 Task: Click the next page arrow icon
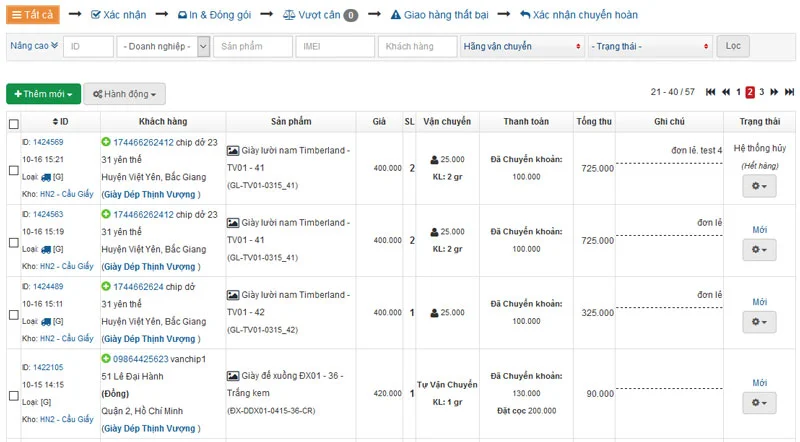(774, 92)
